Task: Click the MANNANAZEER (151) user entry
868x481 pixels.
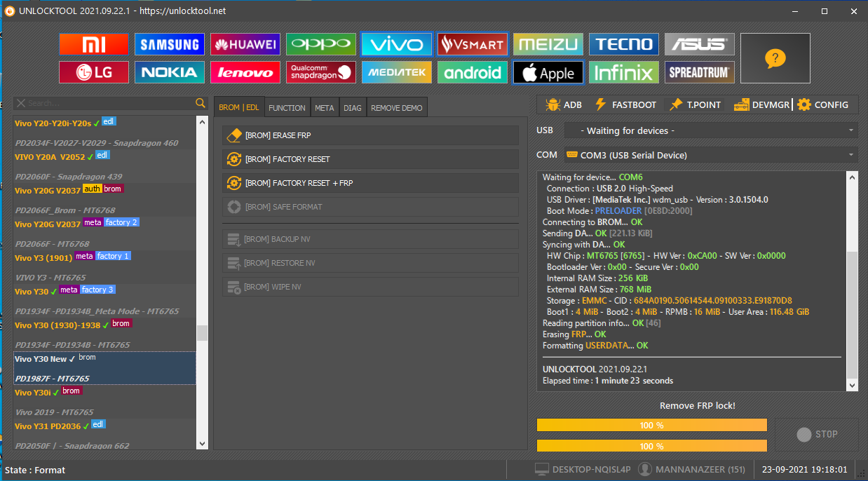Action: (x=691, y=470)
